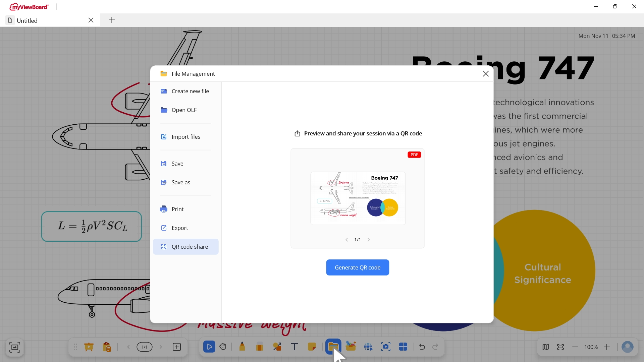Minimize the myViewBoard window
The image size is (644, 362).
(596, 6)
